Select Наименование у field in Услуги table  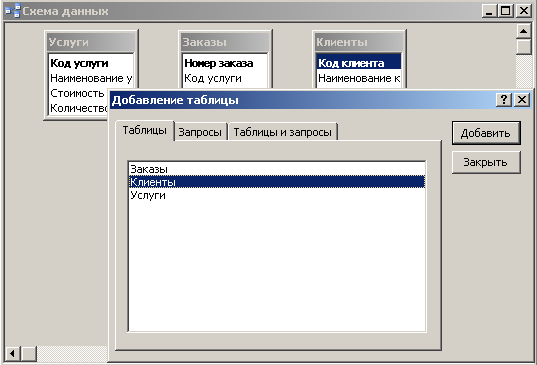click(91, 78)
